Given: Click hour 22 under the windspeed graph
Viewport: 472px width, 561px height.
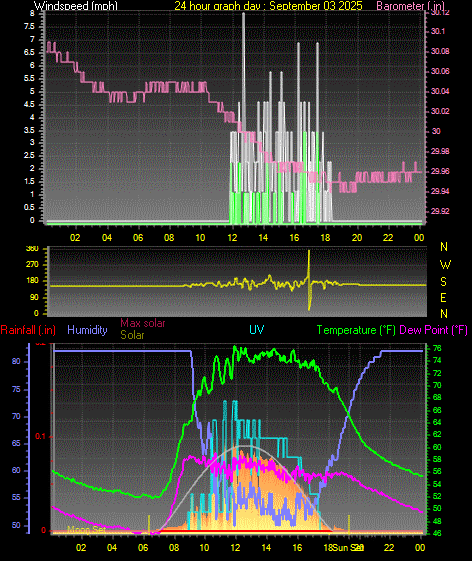Looking at the screenshot, I should pyautogui.click(x=388, y=238).
